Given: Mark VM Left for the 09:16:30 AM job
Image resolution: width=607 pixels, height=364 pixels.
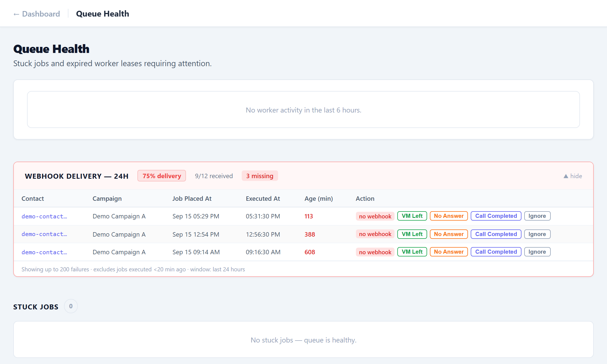Looking at the screenshot, I should [412, 252].
